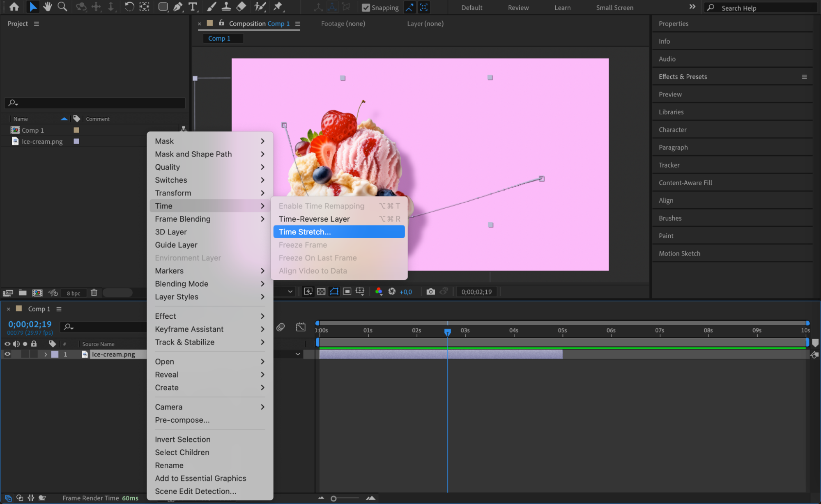Image resolution: width=821 pixels, height=504 pixels.
Task: Expand more workspaces with double chevron
Action: pos(692,7)
